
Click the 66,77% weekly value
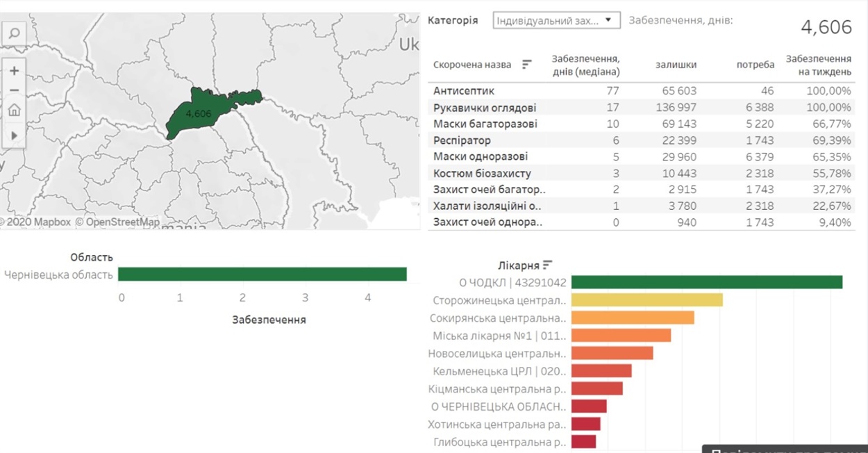[x=828, y=124]
